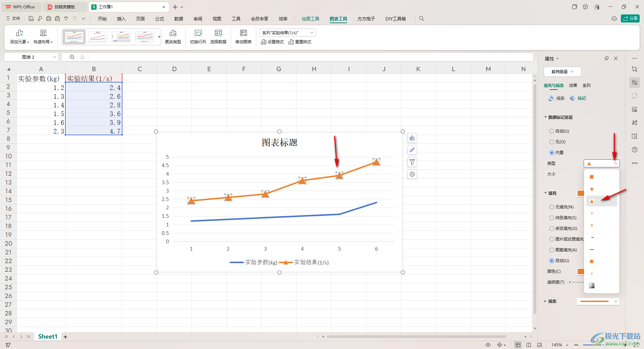
Task: Open chart style brush button beside chart
Action: [412, 150]
